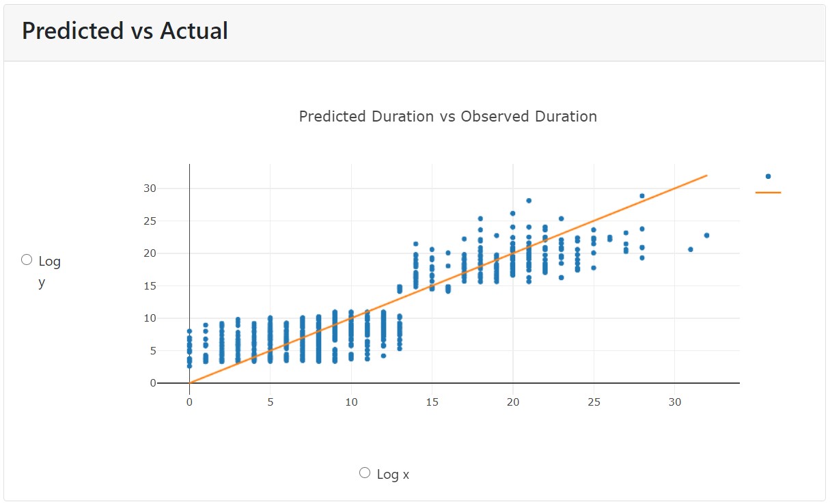The image size is (830, 504).
Task: Enable the Log y radio button
Action: [x=27, y=259]
